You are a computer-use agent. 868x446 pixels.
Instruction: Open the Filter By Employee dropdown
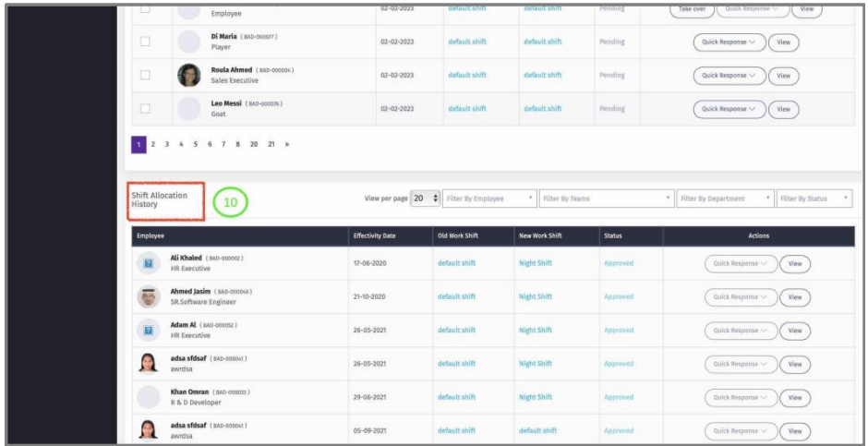[x=489, y=199]
